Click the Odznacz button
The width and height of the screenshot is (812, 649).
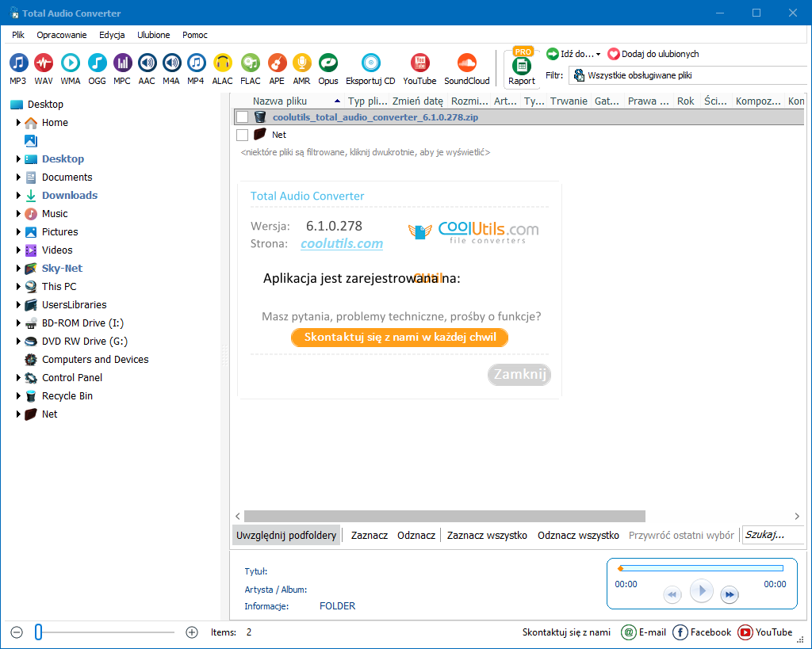pos(416,535)
